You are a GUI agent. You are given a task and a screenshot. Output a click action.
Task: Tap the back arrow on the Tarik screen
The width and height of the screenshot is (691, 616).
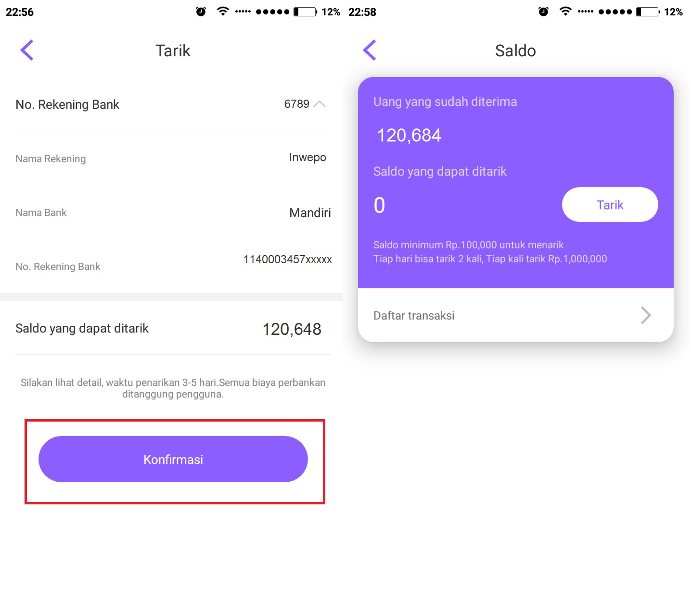27,50
